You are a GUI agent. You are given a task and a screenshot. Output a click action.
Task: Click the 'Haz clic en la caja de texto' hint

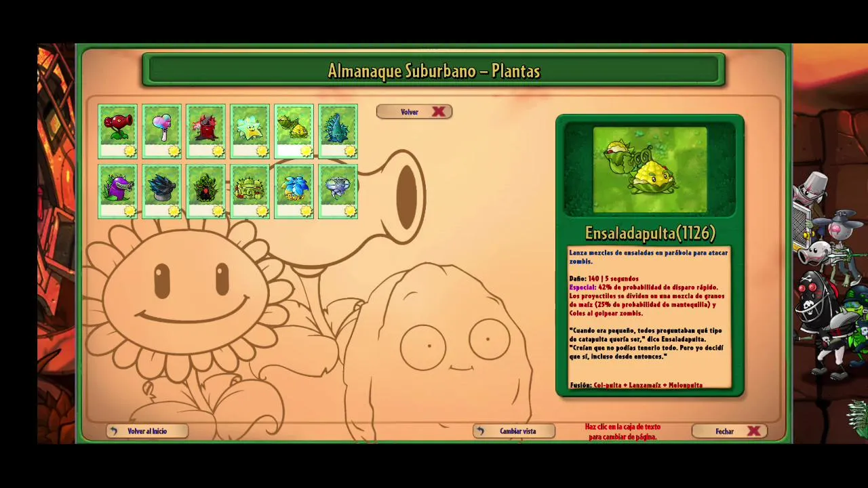[x=623, y=432]
